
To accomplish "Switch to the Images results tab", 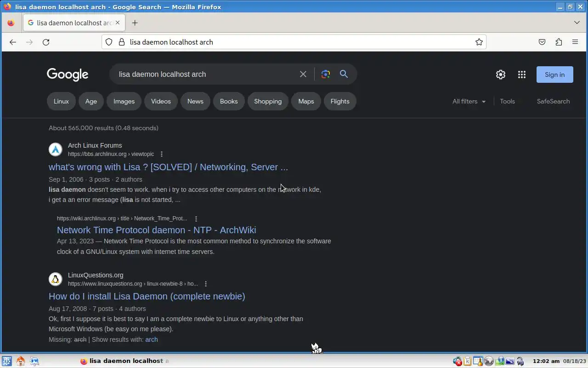I will pos(124,101).
